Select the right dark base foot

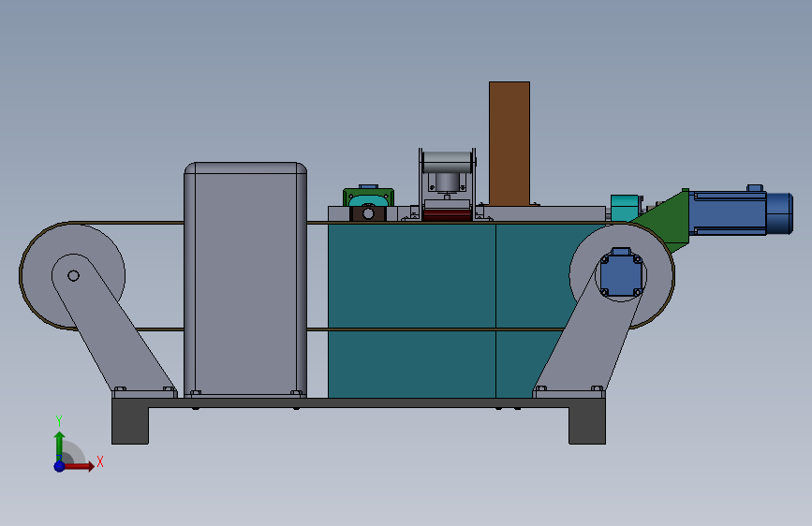pos(587,425)
